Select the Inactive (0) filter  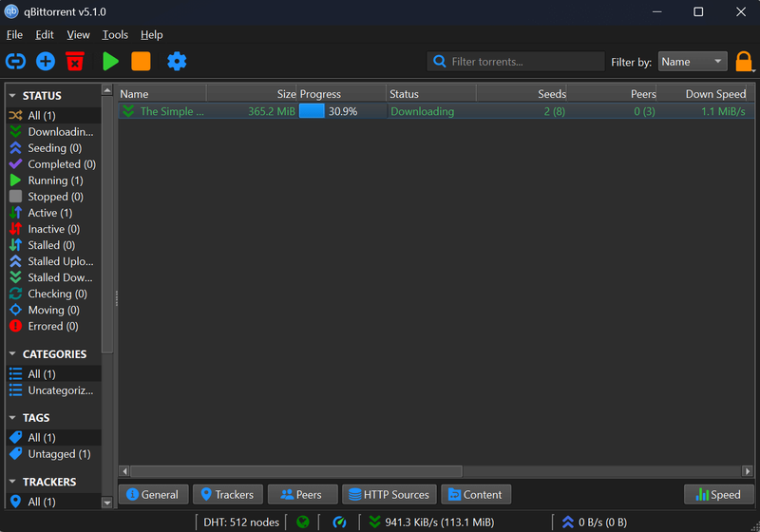53,229
